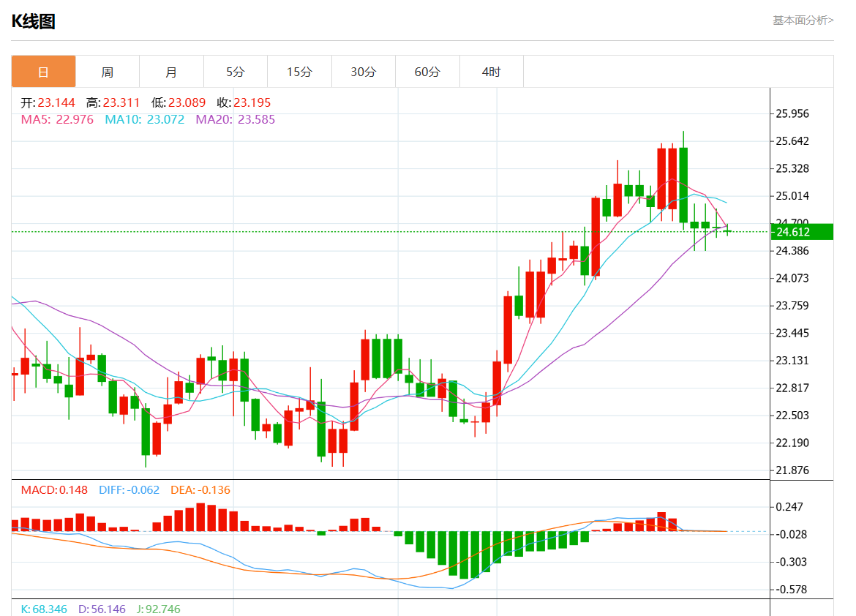Click the 21.876 price axis label
Screen dimensions: 856x616
(x=792, y=470)
